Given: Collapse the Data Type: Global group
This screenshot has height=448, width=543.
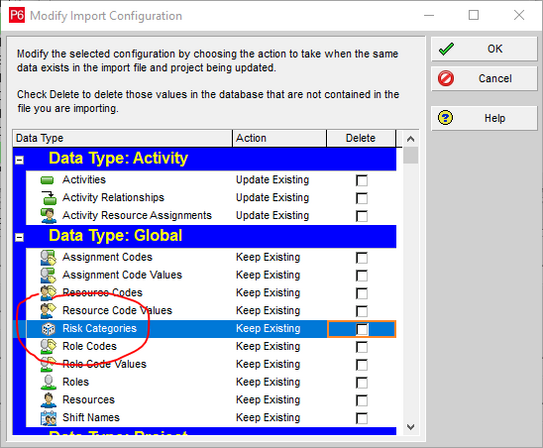Looking at the screenshot, I should pyautogui.click(x=19, y=238).
